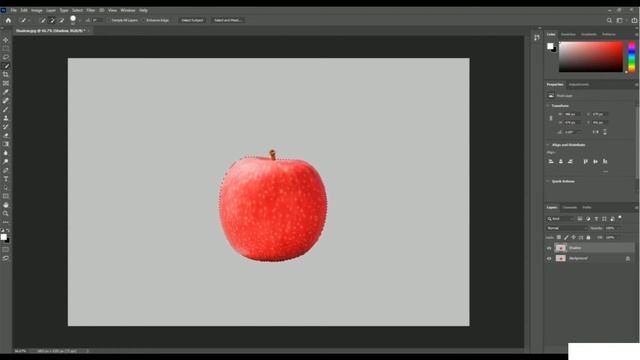Screen dimensions: 640x360
Task: Select the History Brush tool
Action: point(6,127)
